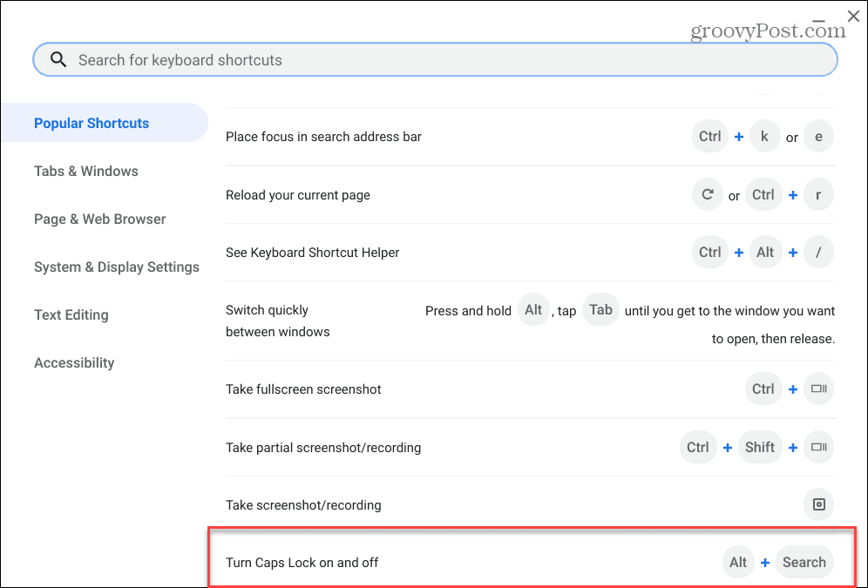868x588 pixels.
Task: Switch to System & Display Settings
Action: (117, 267)
